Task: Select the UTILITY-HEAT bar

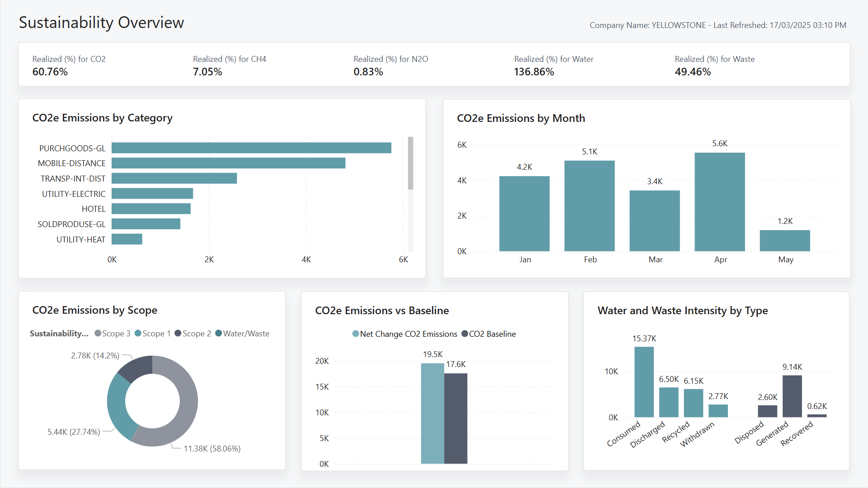Action: click(127, 239)
